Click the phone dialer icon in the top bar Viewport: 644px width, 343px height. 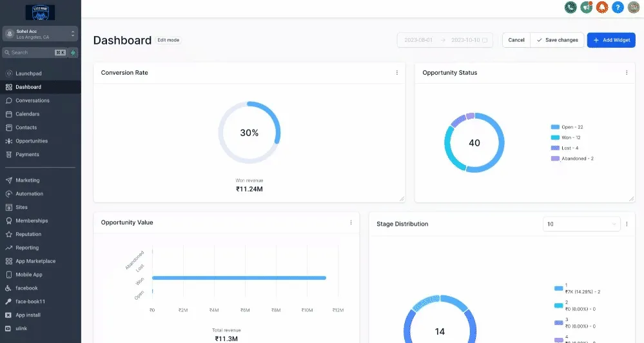pos(571,7)
